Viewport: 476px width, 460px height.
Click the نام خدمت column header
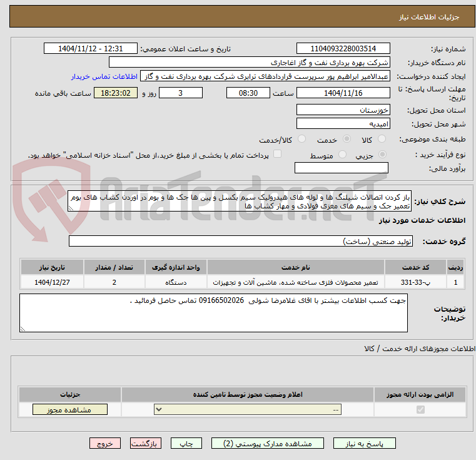tap(295, 267)
